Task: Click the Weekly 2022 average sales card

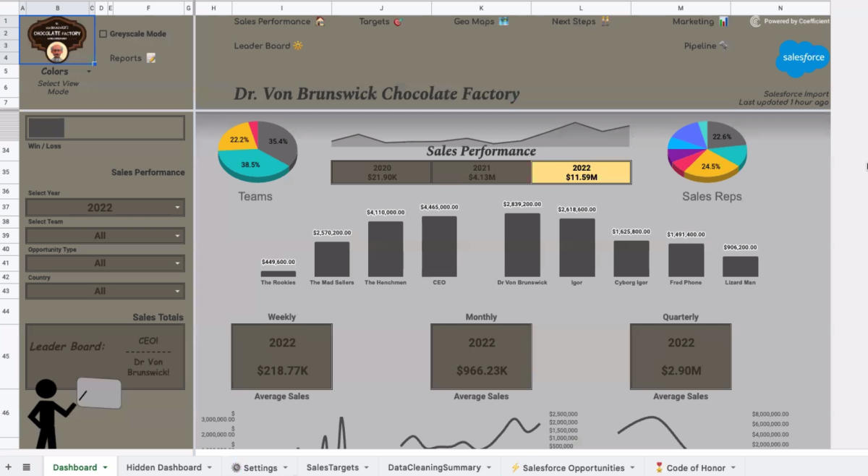Action: point(281,357)
